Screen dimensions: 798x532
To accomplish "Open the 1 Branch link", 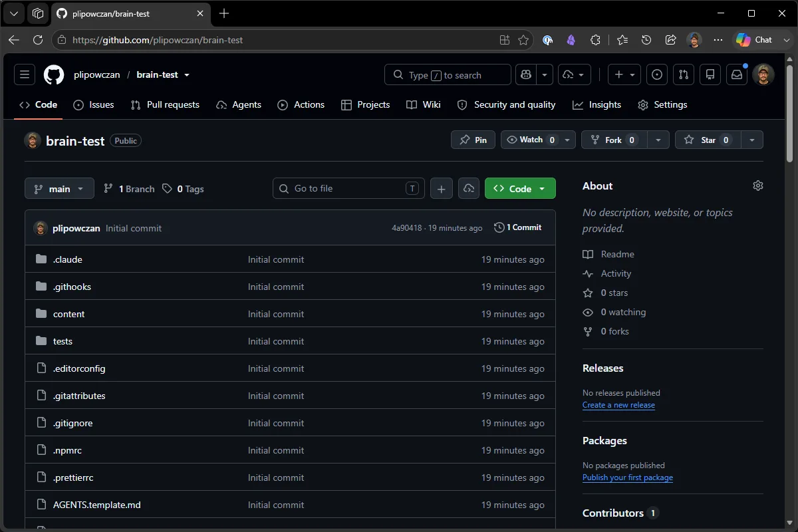I will click(129, 189).
